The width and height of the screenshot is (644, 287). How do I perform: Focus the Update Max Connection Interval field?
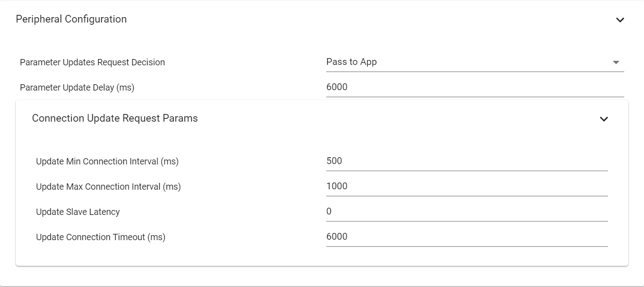(x=467, y=187)
